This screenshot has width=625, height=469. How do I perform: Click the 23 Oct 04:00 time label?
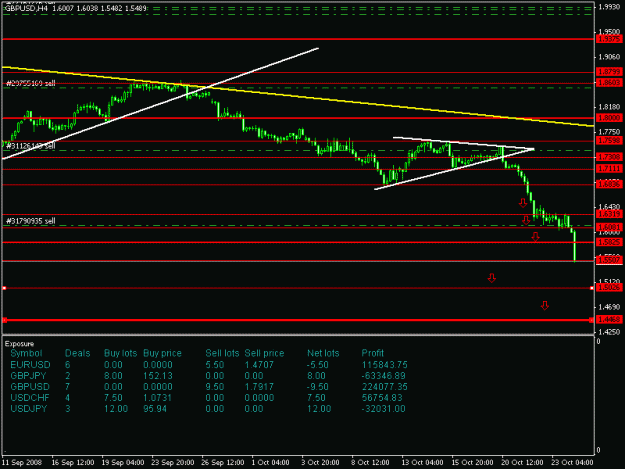coord(572,462)
